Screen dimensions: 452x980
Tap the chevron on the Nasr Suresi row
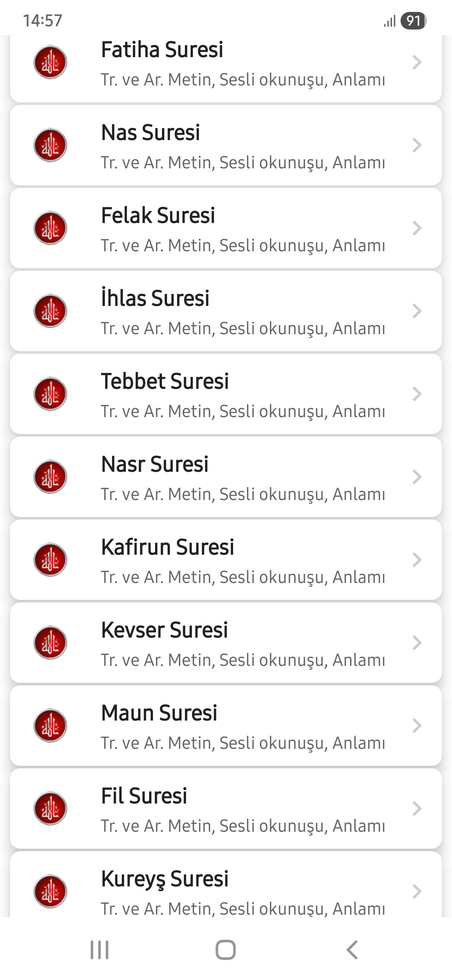pyautogui.click(x=417, y=477)
